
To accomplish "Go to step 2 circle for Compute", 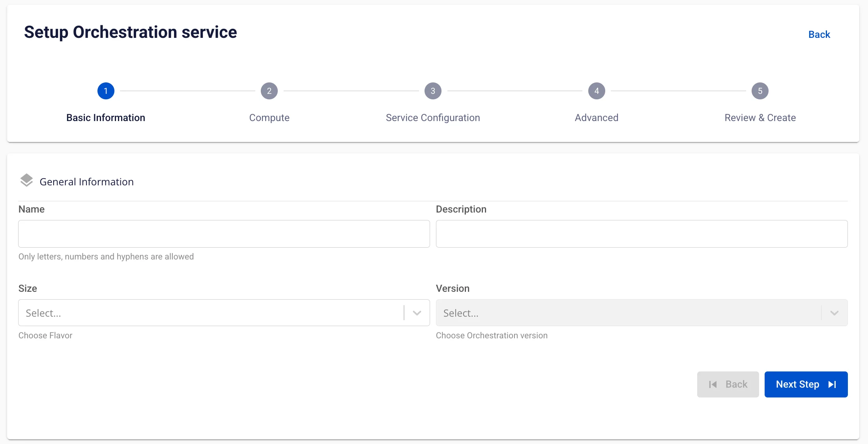I will (x=269, y=91).
